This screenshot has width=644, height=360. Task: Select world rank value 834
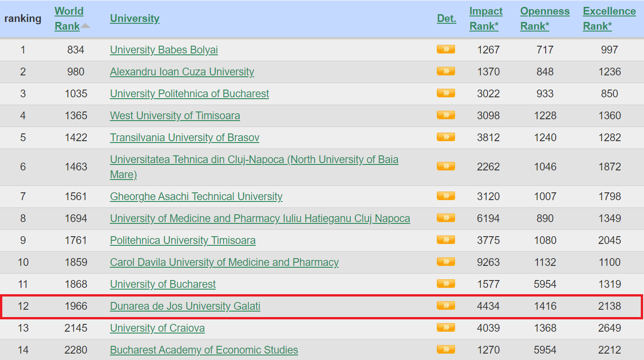click(76, 50)
